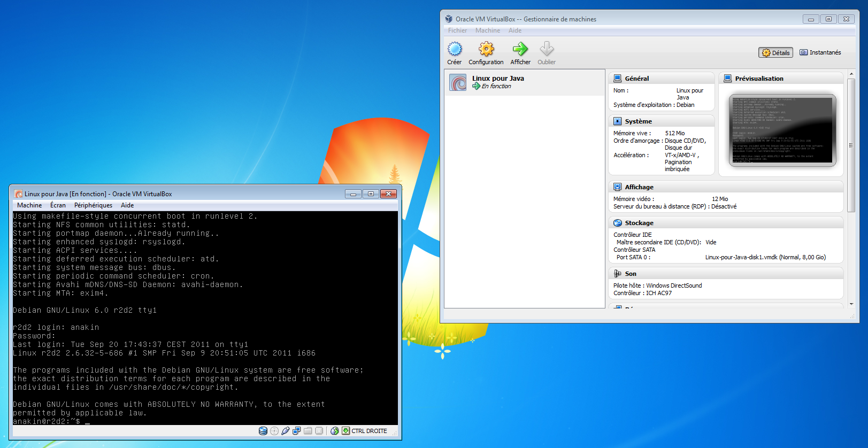Click inside the Debian terminal screen
Screen dimensions: 868x448
[x=205, y=318]
